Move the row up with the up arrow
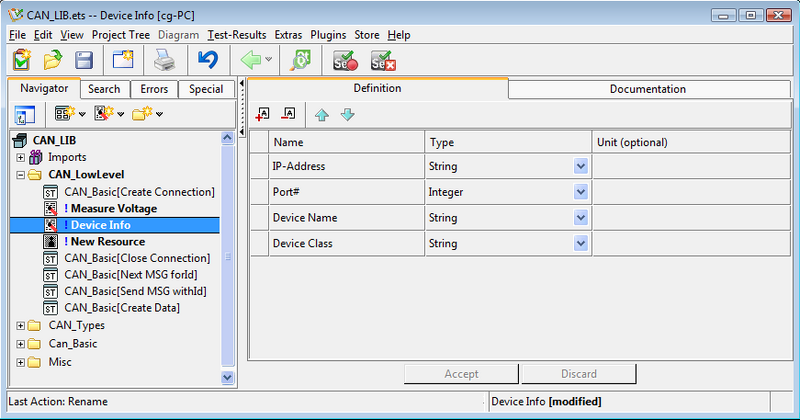The width and height of the screenshot is (800, 420). [322, 114]
